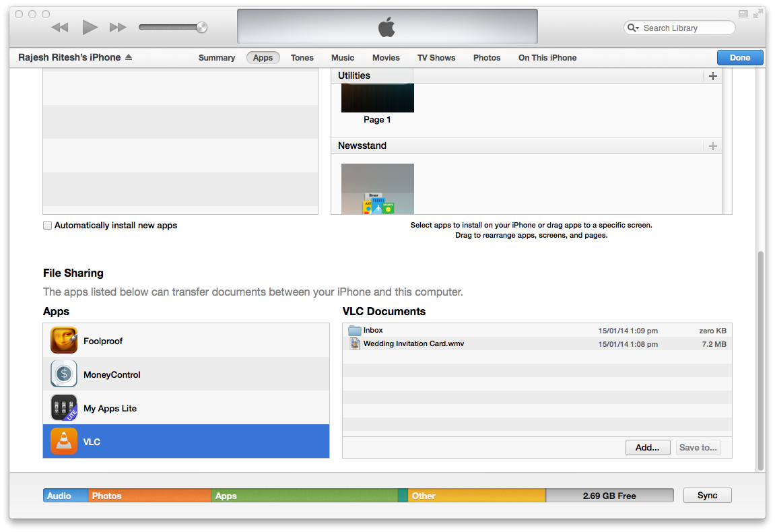Select the MoneyControl app icon
775x532 pixels.
coord(64,374)
